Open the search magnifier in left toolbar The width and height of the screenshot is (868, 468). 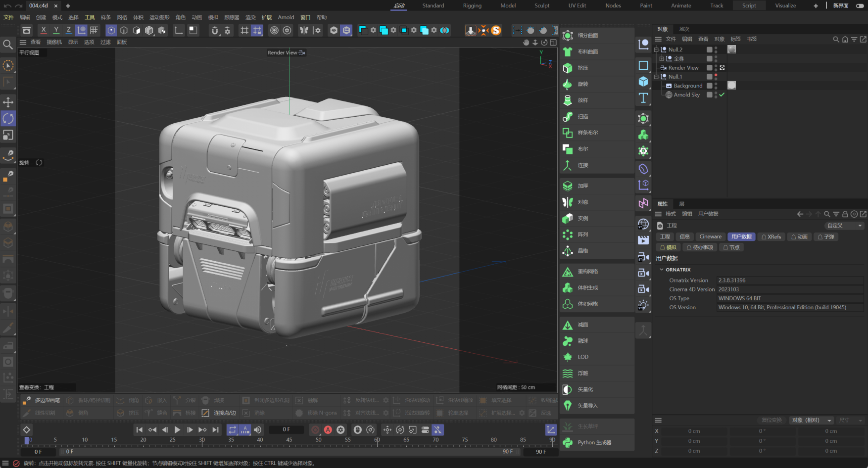(8, 45)
